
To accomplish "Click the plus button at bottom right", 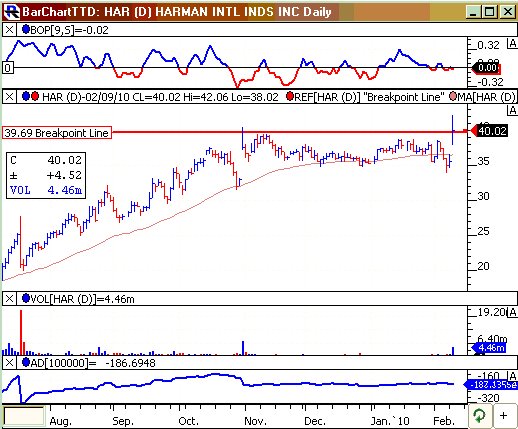I will [504, 416].
